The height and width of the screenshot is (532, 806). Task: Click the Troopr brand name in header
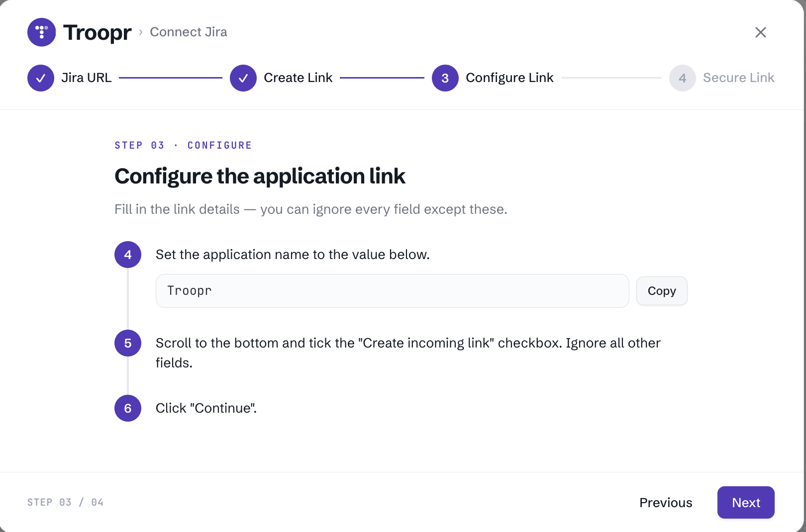click(98, 32)
